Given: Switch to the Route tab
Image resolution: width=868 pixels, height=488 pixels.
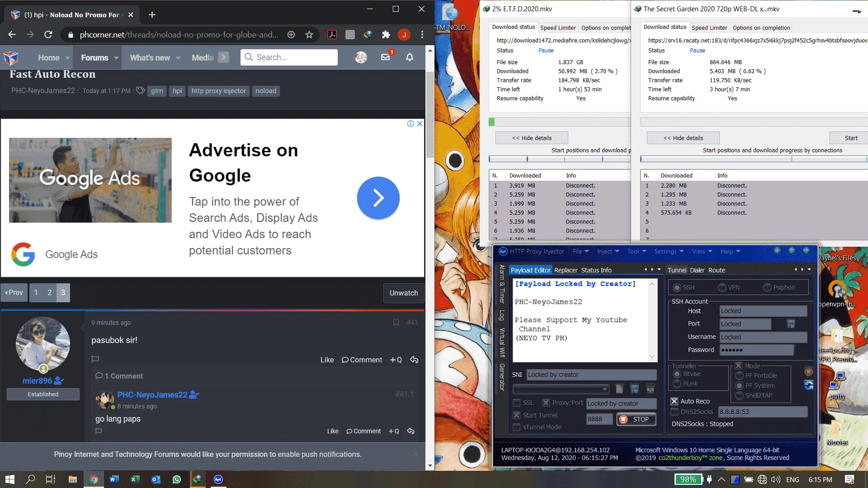Looking at the screenshot, I should tap(717, 270).
